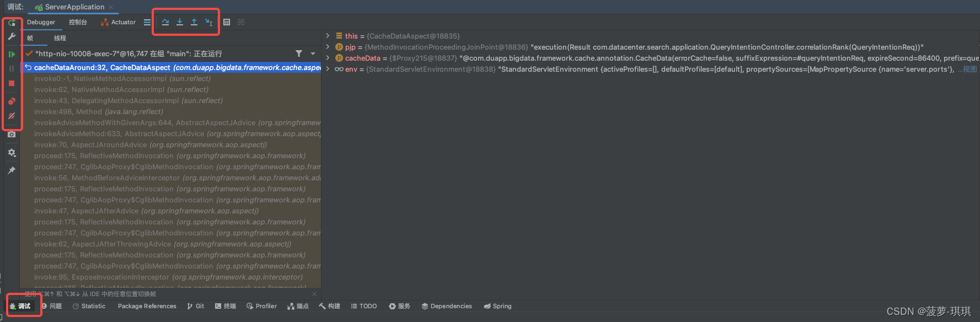
Task: Click the Step Over icon
Action: pyautogui.click(x=165, y=22)
